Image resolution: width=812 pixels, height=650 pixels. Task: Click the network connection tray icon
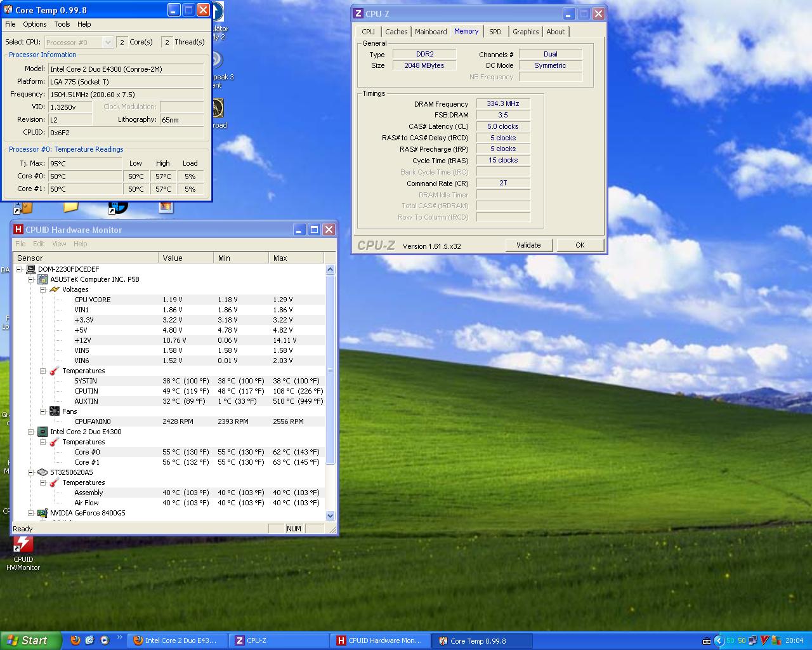753,640
